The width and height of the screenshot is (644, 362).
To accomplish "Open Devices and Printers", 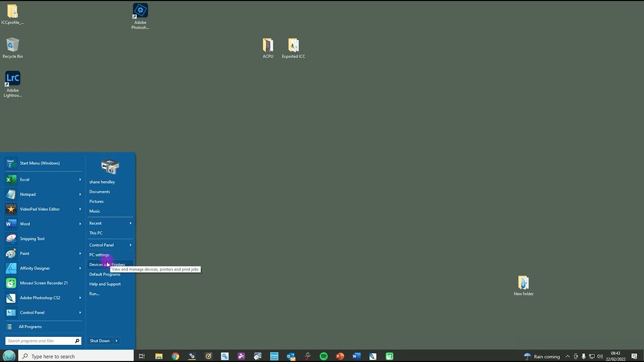I will [107, 264].
